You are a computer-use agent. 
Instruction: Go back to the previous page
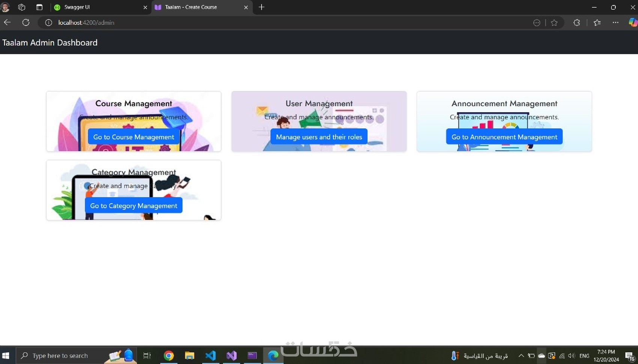click(7, 23)
